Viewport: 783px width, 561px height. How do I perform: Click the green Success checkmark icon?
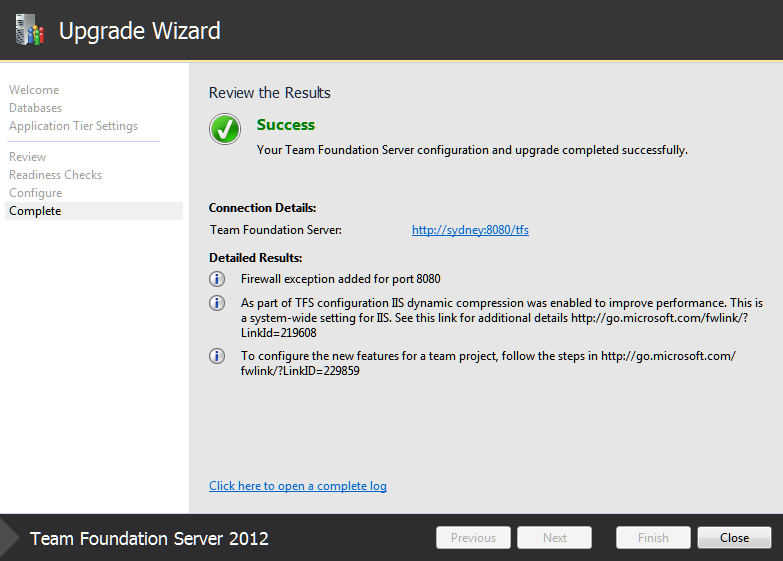click(225, 129)
